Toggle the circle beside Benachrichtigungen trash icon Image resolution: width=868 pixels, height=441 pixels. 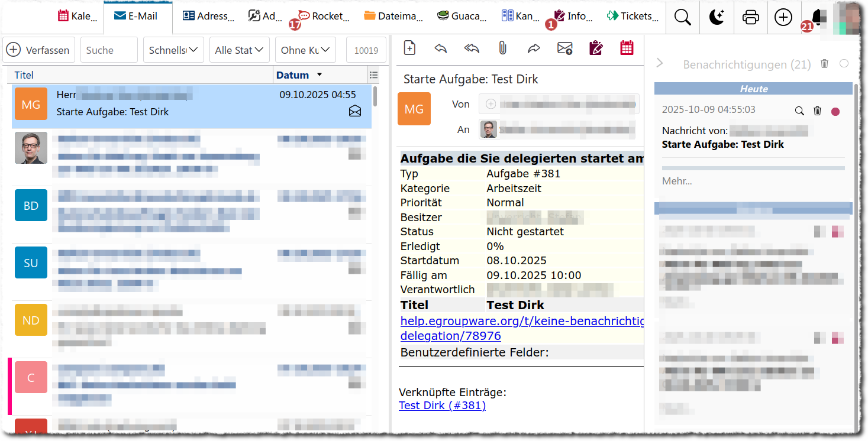844,64
